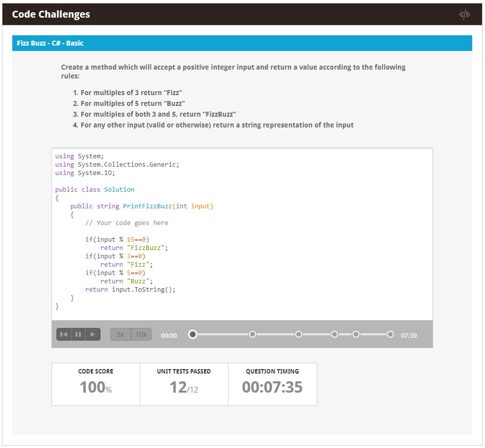The image size is (485, 448).
Task: Restart playback with skip-to-start button
Action: pyautogui.click(x=64, y=334)
